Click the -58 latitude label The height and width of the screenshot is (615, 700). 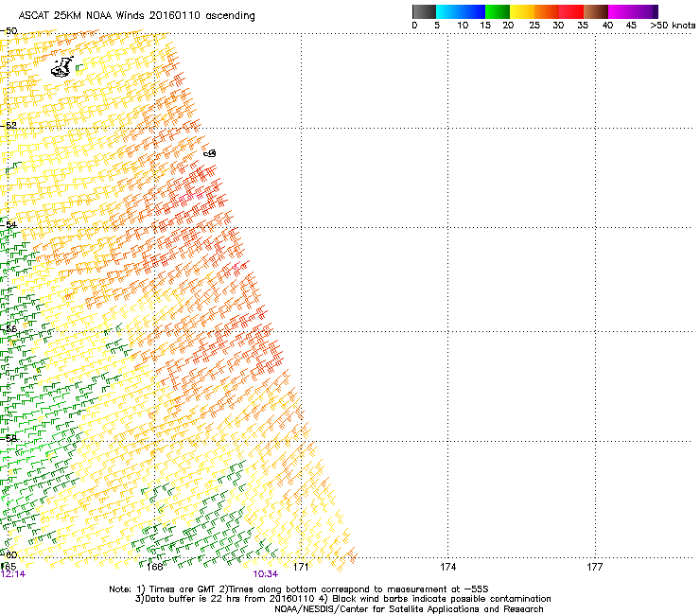pos(9,439)
